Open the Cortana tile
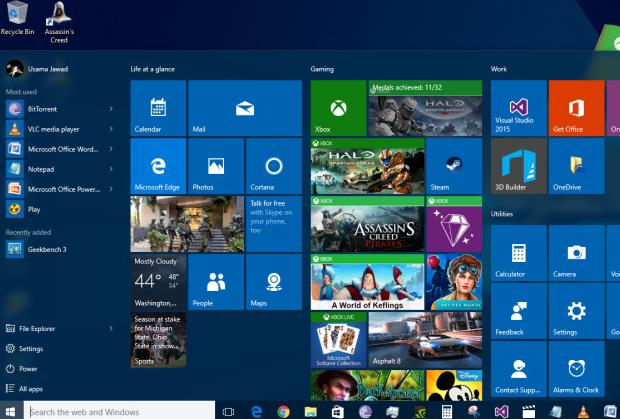The height and width of the screenshot is (419, 620). tap(273, 166)
